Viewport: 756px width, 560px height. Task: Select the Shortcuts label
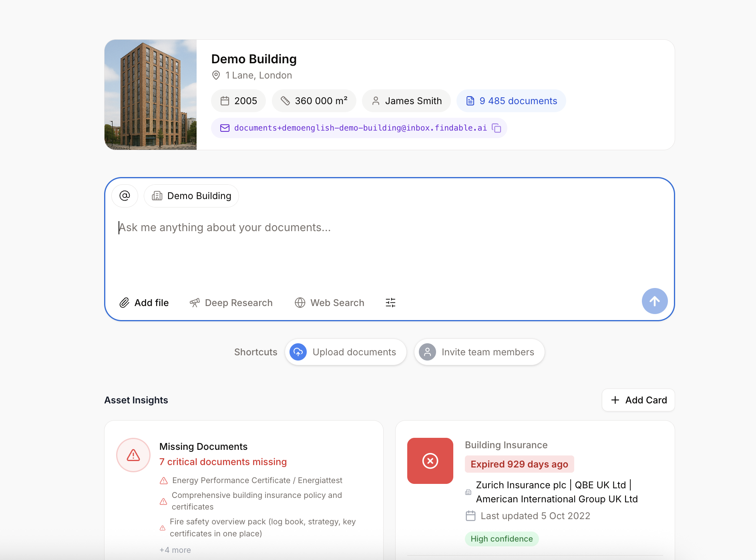click(255, 352)
